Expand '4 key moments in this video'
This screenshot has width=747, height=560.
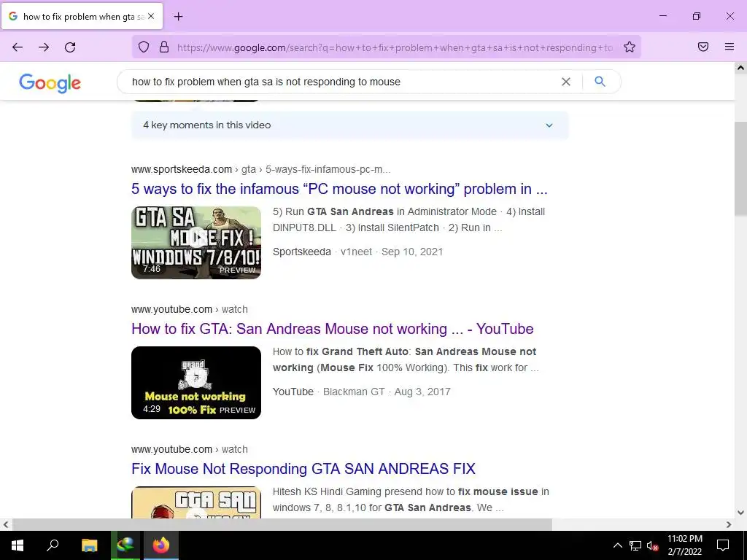pyautogui.click(x=349, y=125)
